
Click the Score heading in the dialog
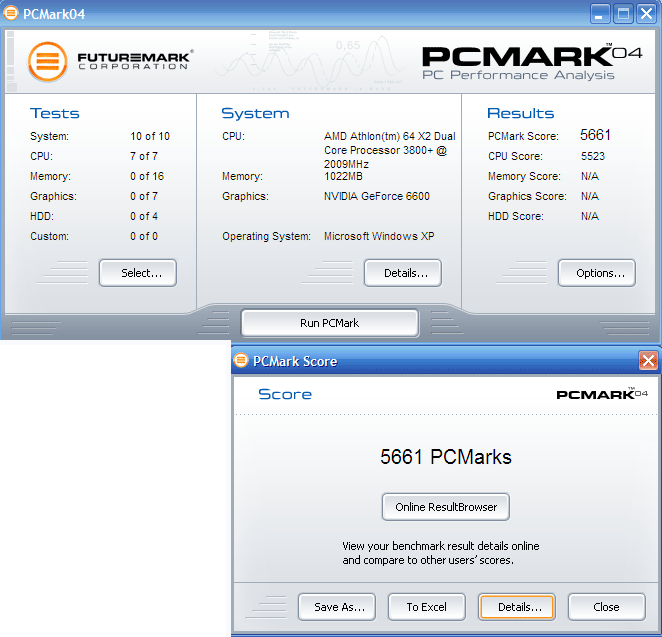285,394
